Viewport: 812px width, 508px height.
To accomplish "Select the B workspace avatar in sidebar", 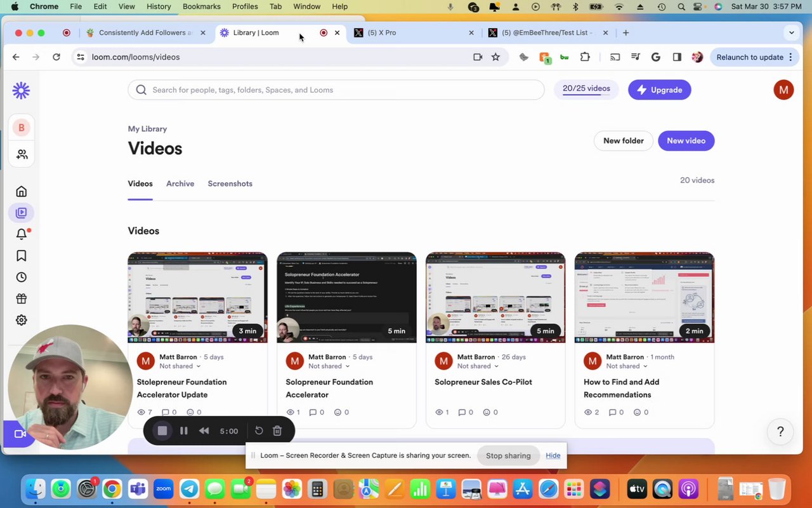I will coord(21,128).
